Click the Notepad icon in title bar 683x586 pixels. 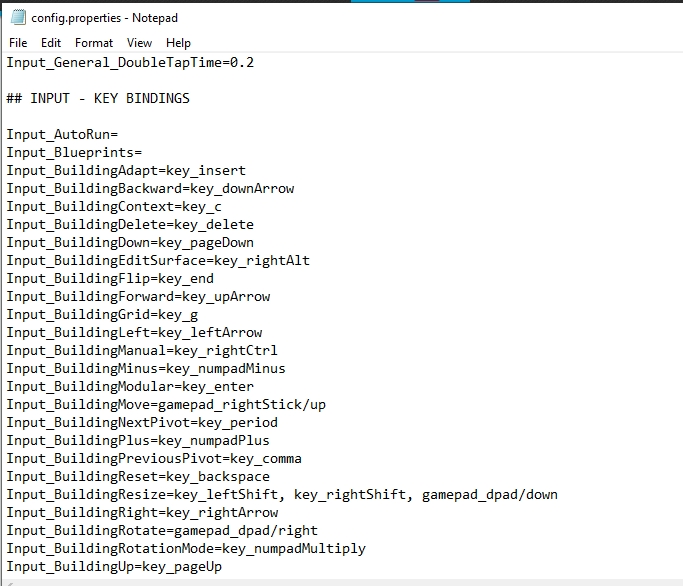point(17,18)
